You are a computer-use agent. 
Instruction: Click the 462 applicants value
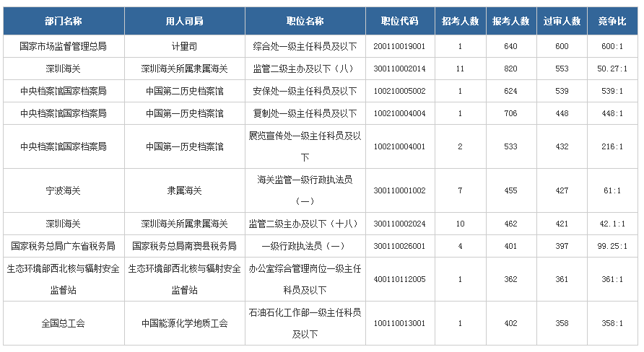(x=511, y=224)
